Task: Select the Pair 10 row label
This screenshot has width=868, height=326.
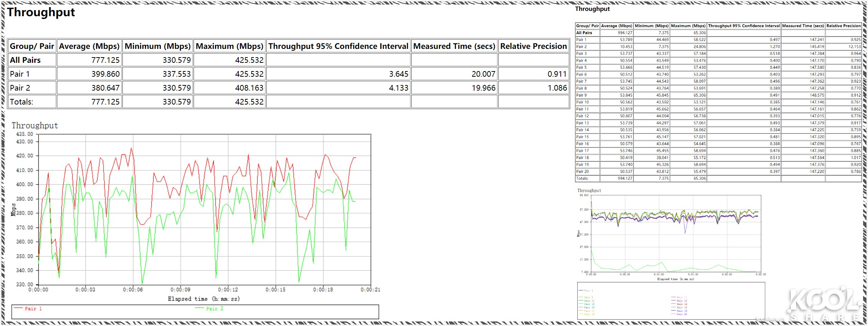Action: 582,102
